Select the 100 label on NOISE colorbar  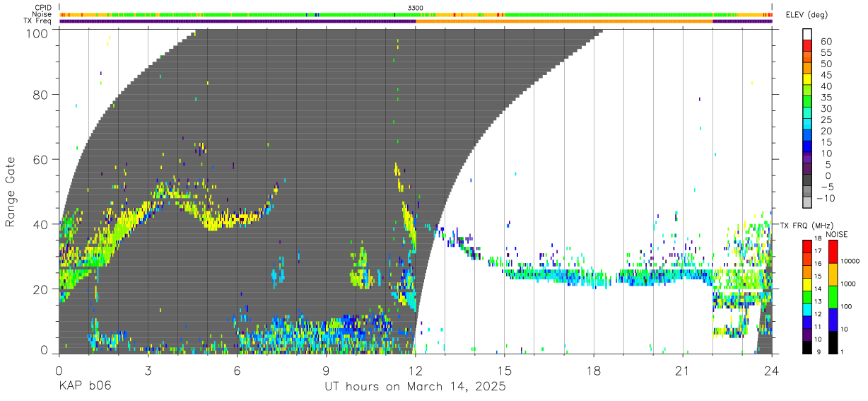click(846, 307)
